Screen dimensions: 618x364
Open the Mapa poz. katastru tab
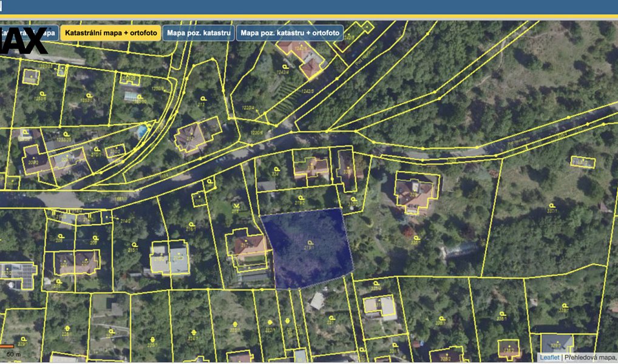[x=199, y=33]
